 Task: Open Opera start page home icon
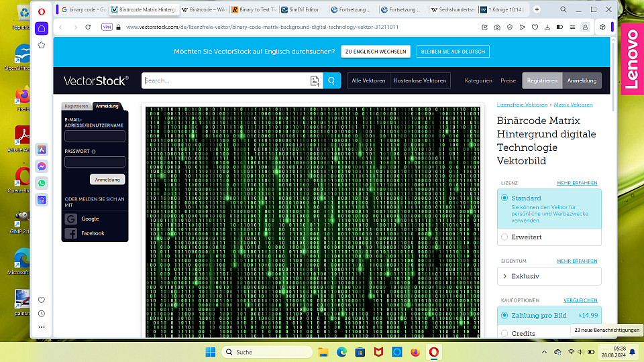(x=42, y=28)
